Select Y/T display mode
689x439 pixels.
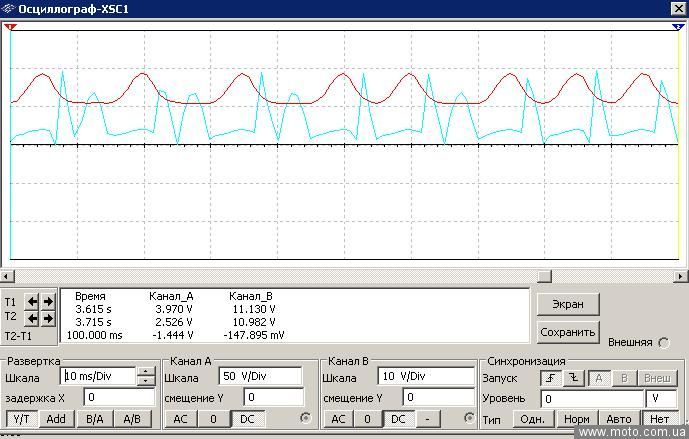pyautogui.click(x=21, y=419)
